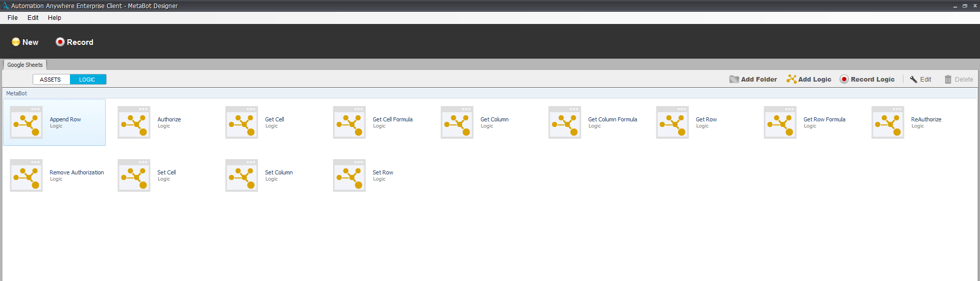Click the New button label

point(30,42)
